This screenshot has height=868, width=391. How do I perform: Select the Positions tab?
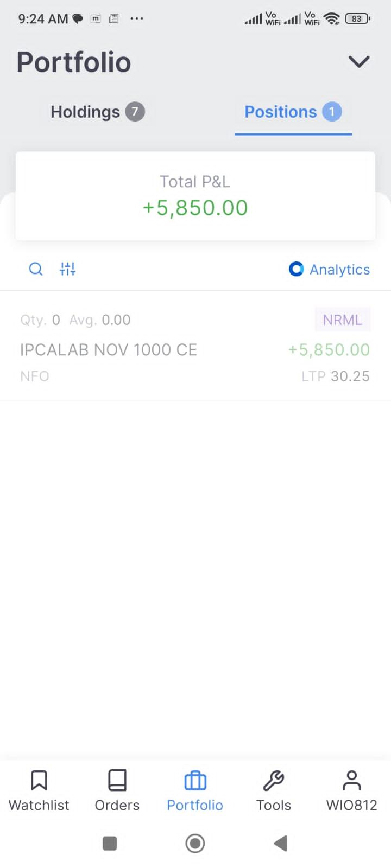click(281, 112)
